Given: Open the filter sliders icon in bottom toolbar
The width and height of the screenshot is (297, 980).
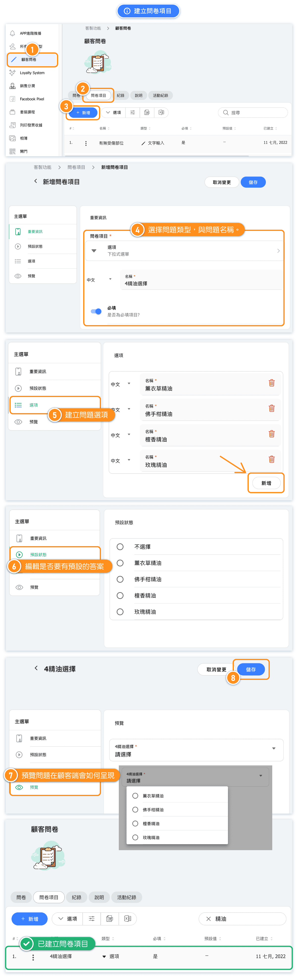Looking at the screenshot, I should click(x=92, y=918).
